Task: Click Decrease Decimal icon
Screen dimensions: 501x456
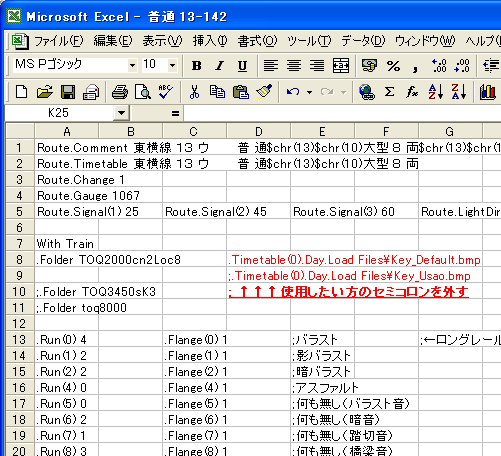Action: (462, 65)
